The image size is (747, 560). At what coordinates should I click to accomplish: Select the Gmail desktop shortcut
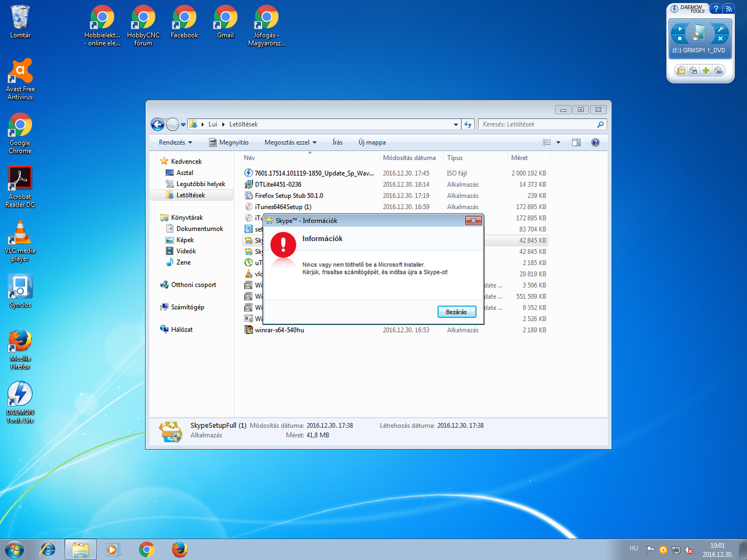225,22
